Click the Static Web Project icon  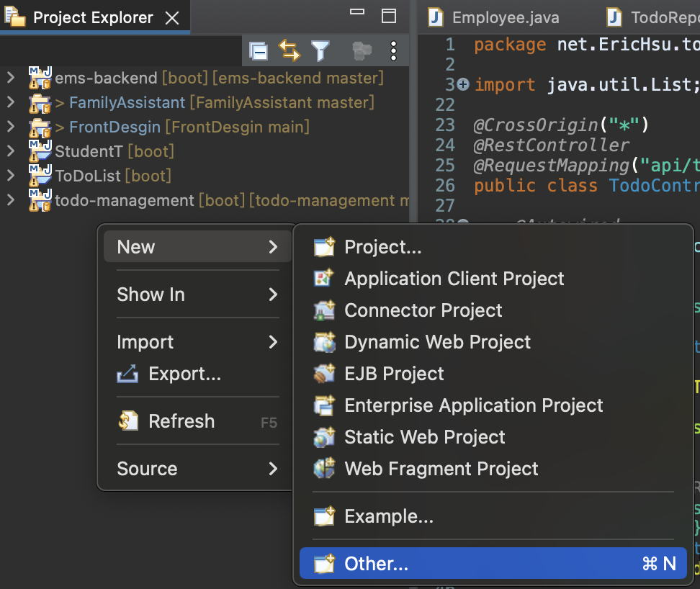coord(325,437)
